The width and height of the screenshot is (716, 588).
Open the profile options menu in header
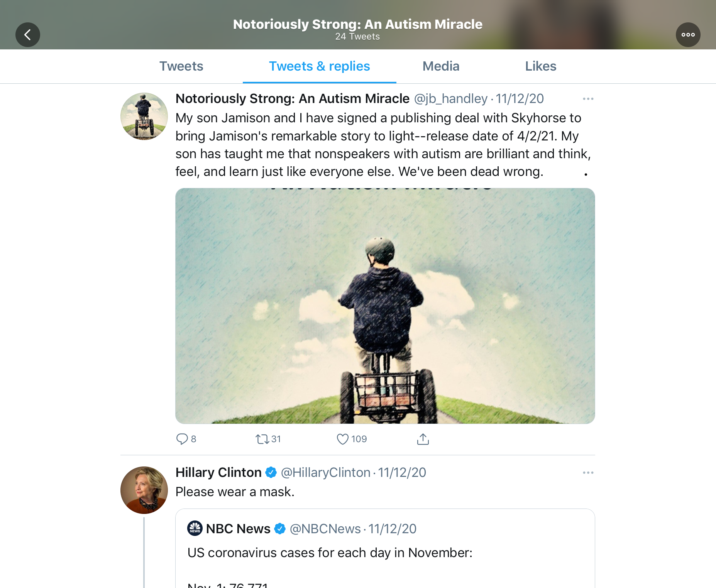click(688, 35)
